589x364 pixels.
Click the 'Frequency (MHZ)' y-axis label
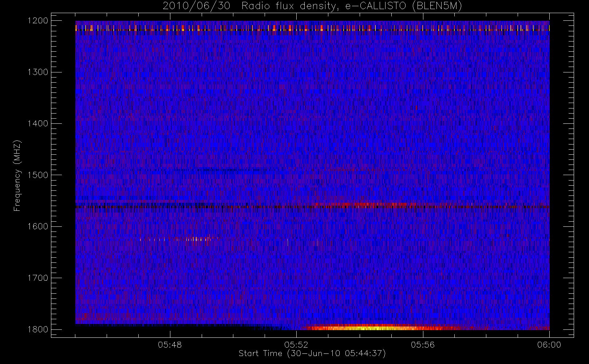pyautogui.click(x=17, y=175)
